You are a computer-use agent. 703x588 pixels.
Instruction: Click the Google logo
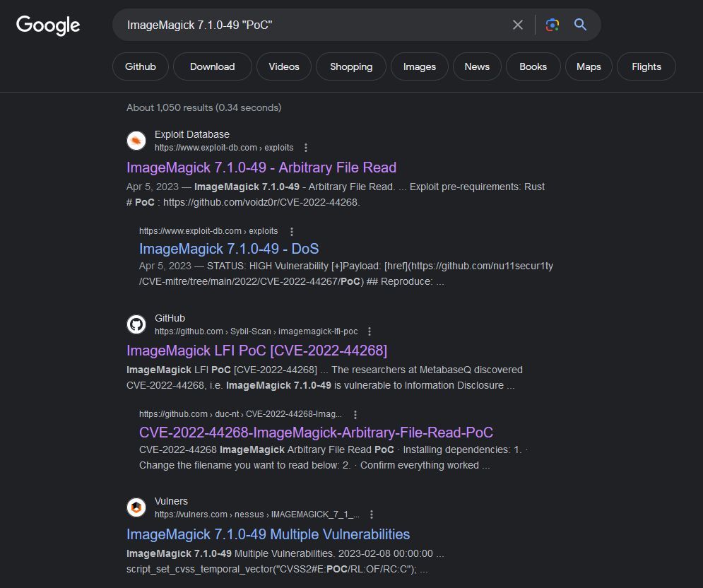tap(48, 25)
